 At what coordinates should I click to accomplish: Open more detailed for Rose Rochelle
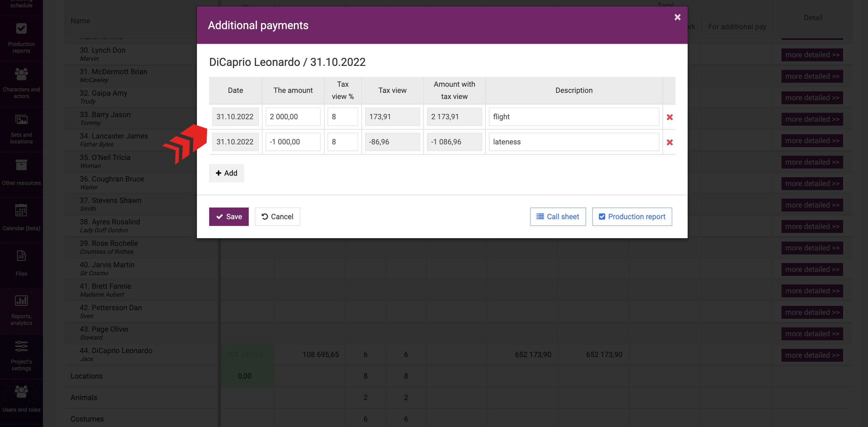click(812, 248)
